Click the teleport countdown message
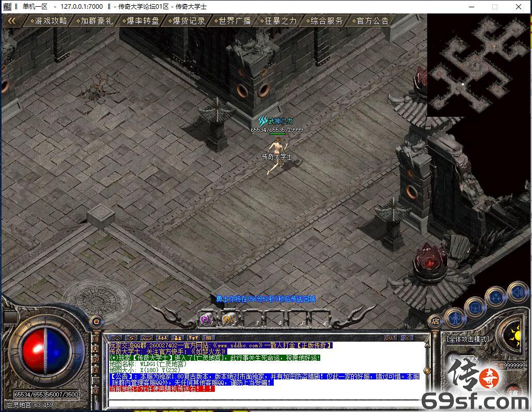 [265, 299]
